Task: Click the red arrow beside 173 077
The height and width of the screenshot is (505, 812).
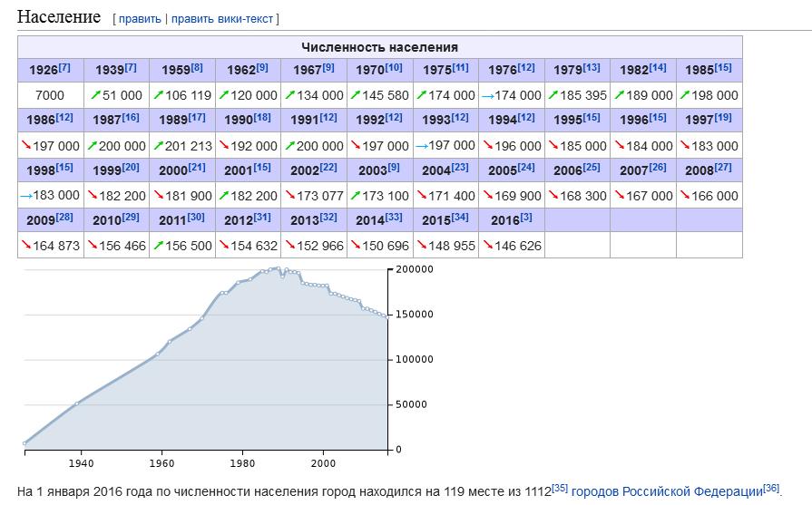Action: [x=289, y=195]
